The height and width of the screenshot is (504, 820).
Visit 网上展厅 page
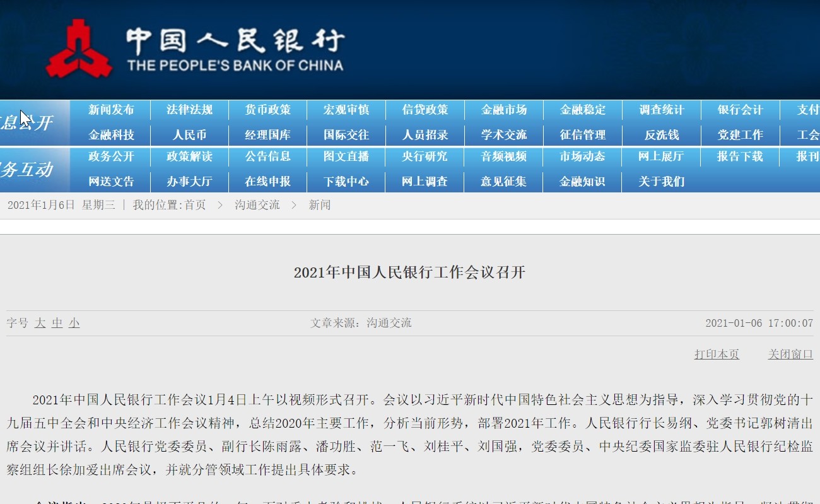(662, 156)
